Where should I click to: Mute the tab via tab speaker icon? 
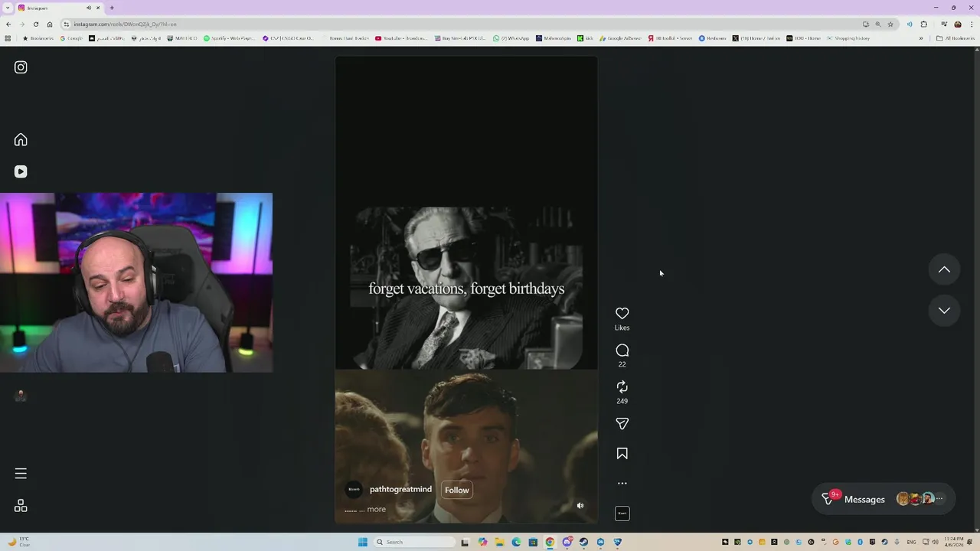click(89, 8)
